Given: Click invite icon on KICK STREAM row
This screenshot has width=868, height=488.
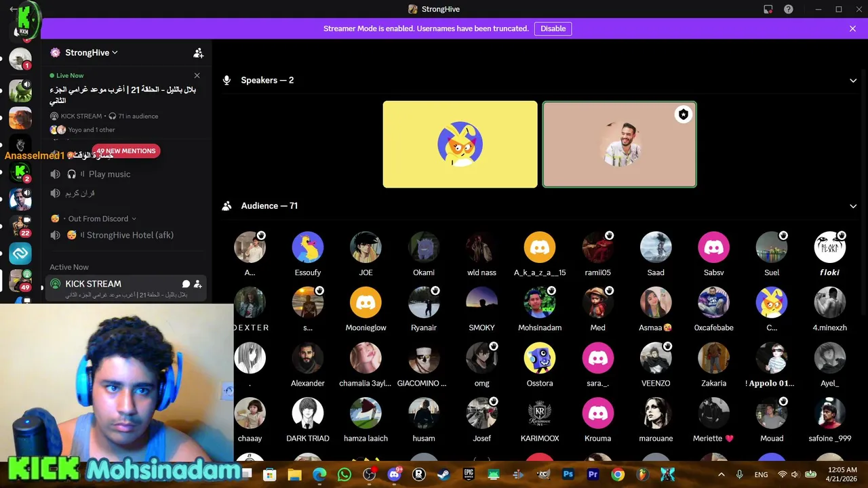Looking at the screenshot, I should [197, 284].
